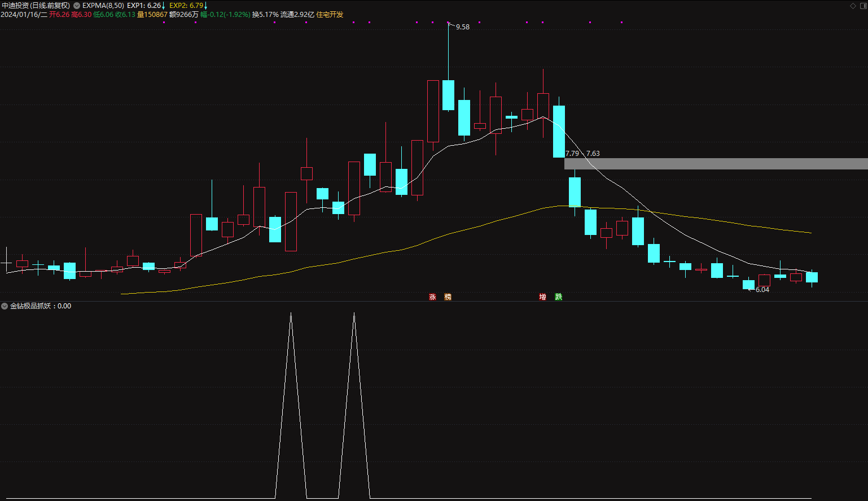Viewport: 868px width, 501px height.
Task: Select the gray 7.79-7.63 gap band
Action: (x=716, y=164)
